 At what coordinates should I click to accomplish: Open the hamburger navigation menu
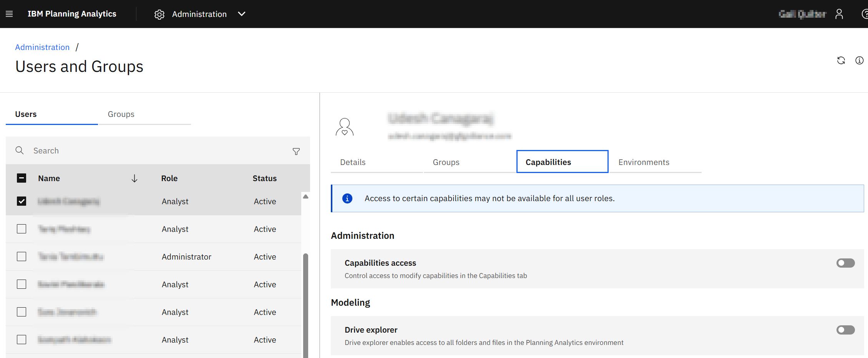[9, 14]
